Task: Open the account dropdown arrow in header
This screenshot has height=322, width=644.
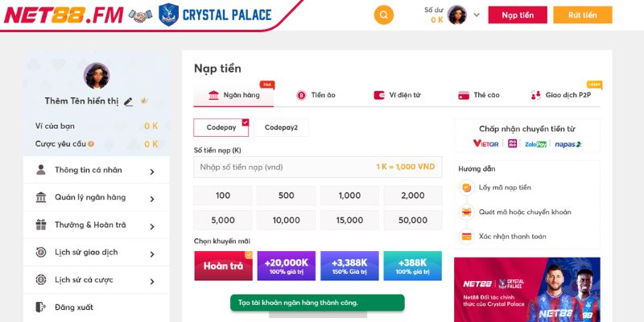Action: (477, 14)
